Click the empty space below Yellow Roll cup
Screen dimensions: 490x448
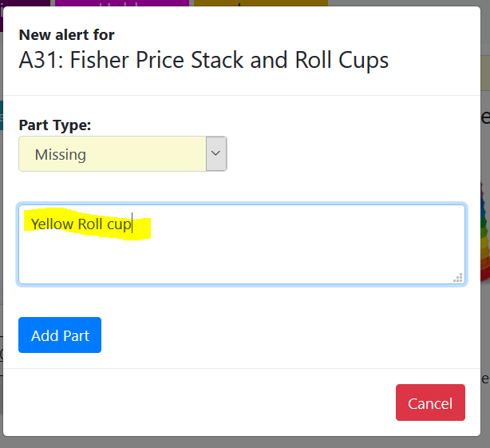(239, 260)
